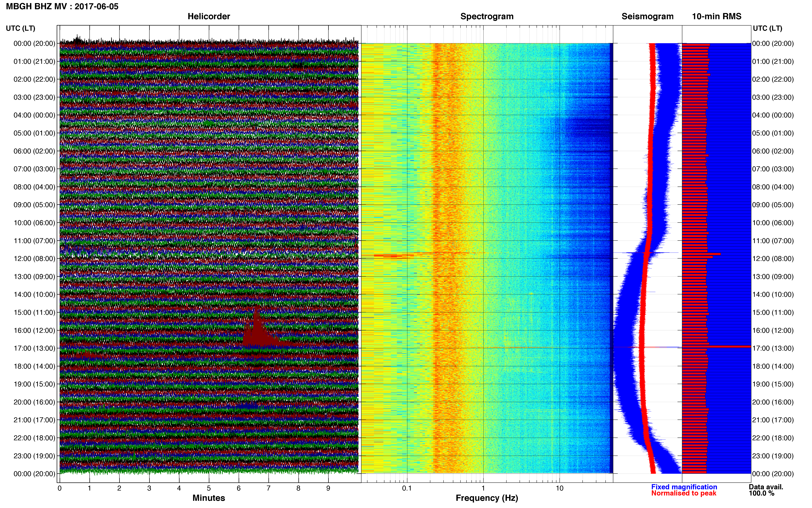Click the red low-frequency streak near 12:00 in the Spectrogram
The height and width of the screenshot is (508, 812).
393,256
